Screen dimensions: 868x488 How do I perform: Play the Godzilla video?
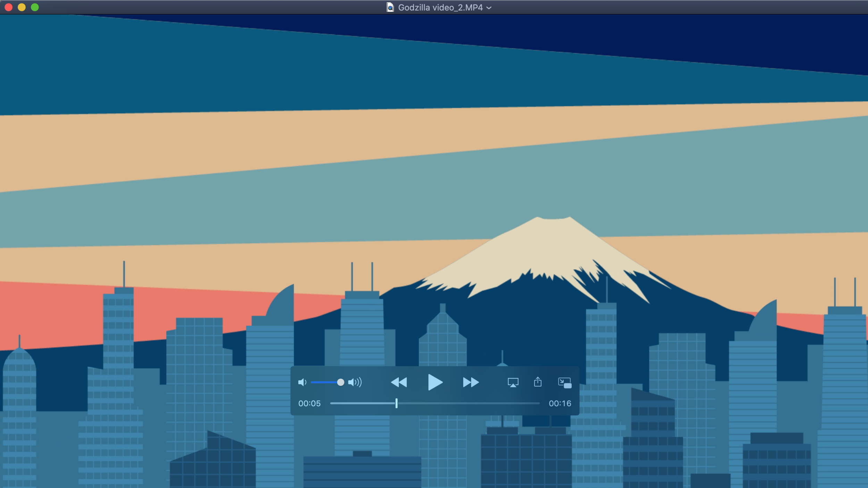[x=435, y=382]
